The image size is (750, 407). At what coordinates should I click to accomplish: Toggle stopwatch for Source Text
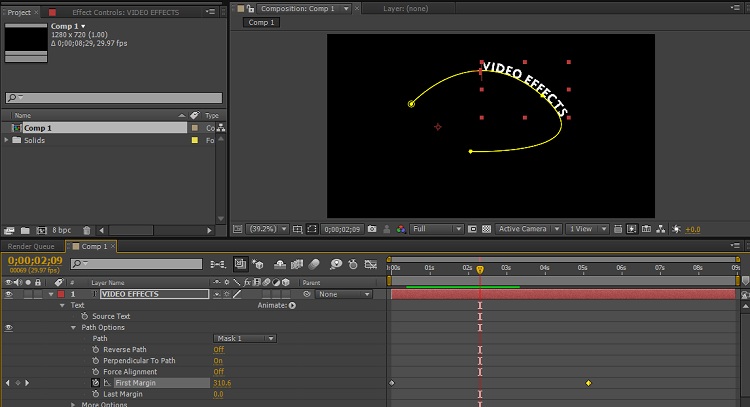click(85, 316)
